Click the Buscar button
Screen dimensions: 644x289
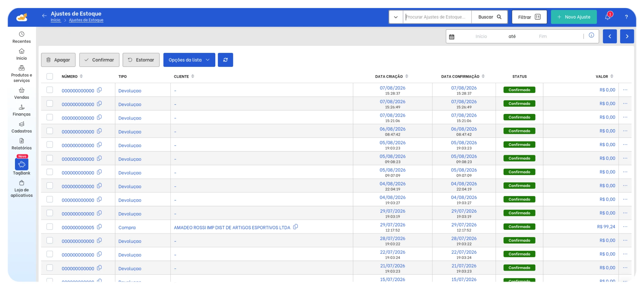(490, 17)
